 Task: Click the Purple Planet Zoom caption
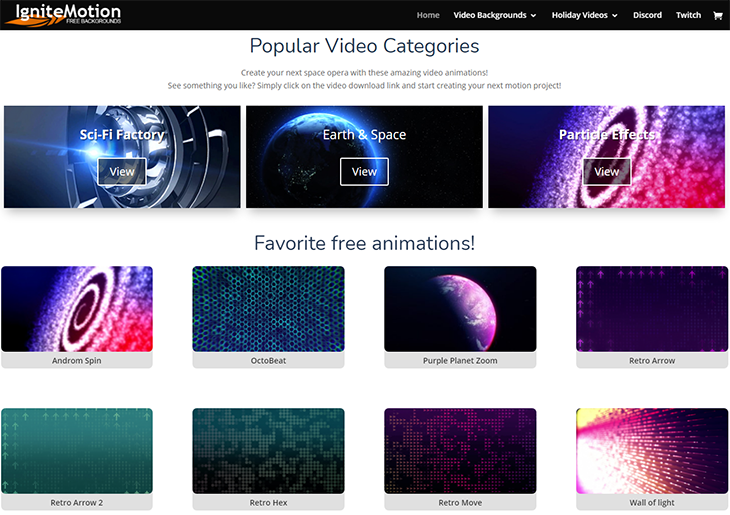click(460, 360)
